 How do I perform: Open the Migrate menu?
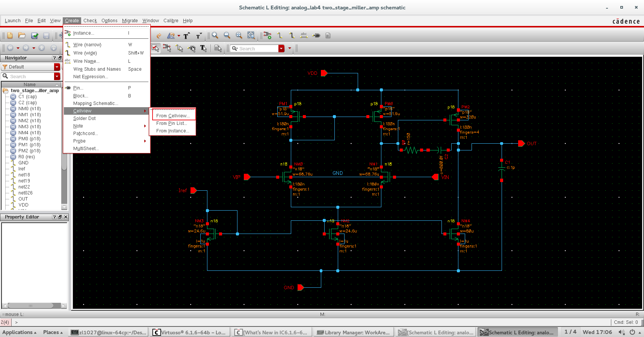130,21
